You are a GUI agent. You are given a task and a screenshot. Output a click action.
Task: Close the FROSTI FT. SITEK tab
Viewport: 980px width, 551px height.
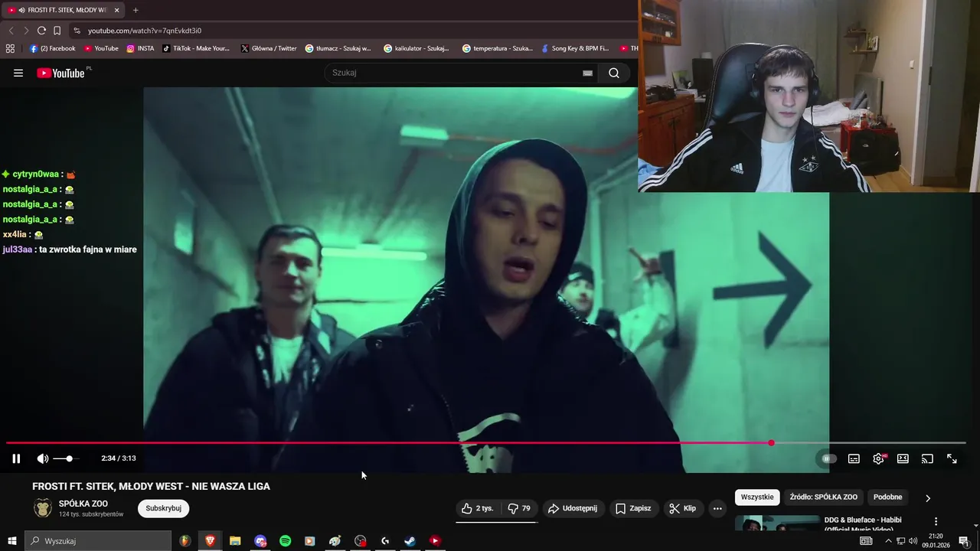pyautogui.click(x=116, y=10)
